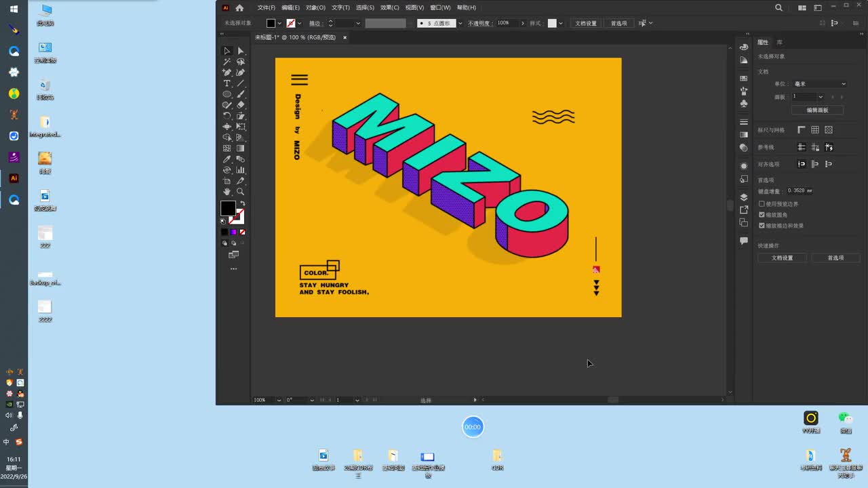Click the large black fill swatch in toolbox
The image size is (868, 488).
[x=228, y=208]
